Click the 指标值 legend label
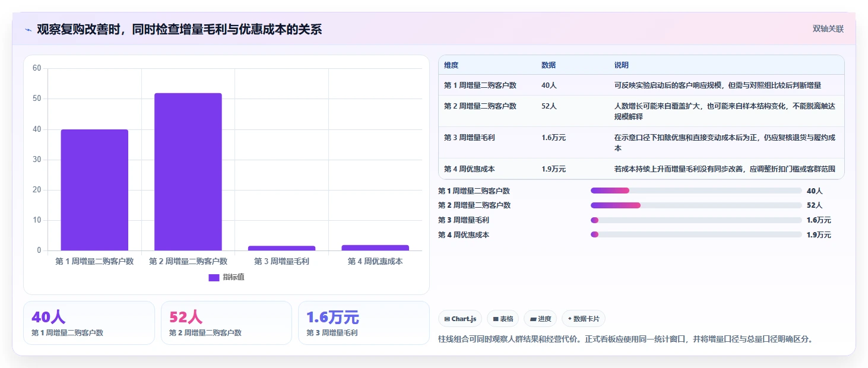 (233, 277)
